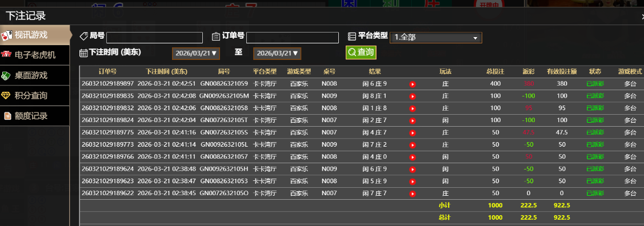Viewport: 644px width, 226px height.
Task: Select round number GN00826321059
Action: (x=224, y=84)
